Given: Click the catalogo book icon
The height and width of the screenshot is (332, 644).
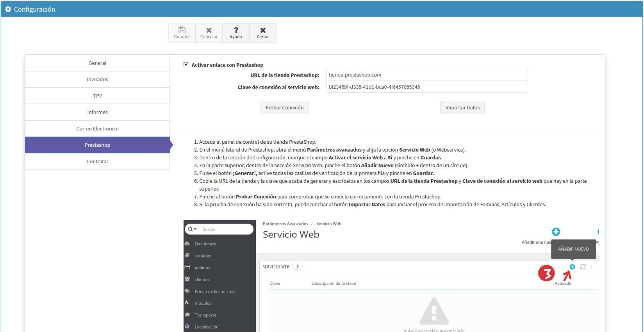Looking at the screenshot, I should point(187,255).
